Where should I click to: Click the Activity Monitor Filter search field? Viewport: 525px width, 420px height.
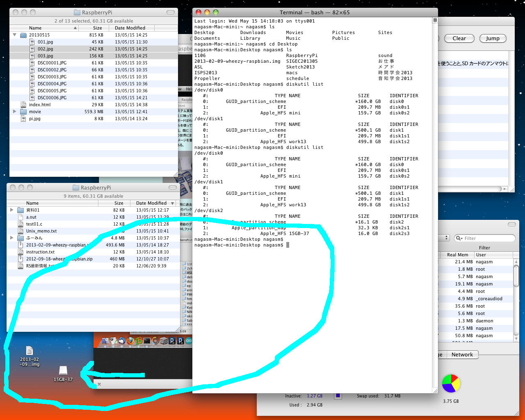(x=485, y=238)
